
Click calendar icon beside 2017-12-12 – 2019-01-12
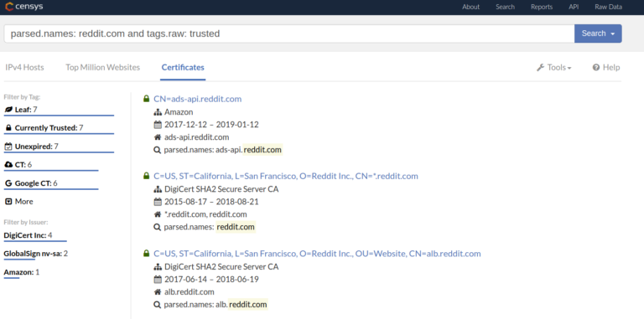(x=158, y=124)
